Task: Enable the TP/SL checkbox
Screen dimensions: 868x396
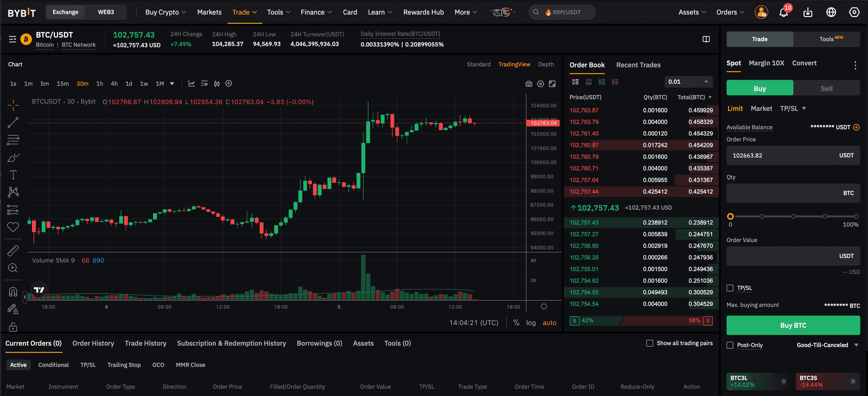Action: click(x=730, y=288)
